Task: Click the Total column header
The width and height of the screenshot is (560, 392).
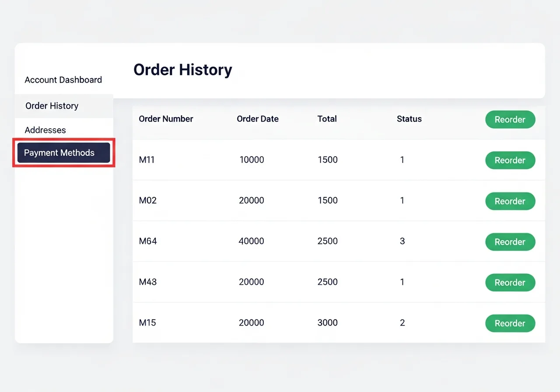Action: point(327,119)
